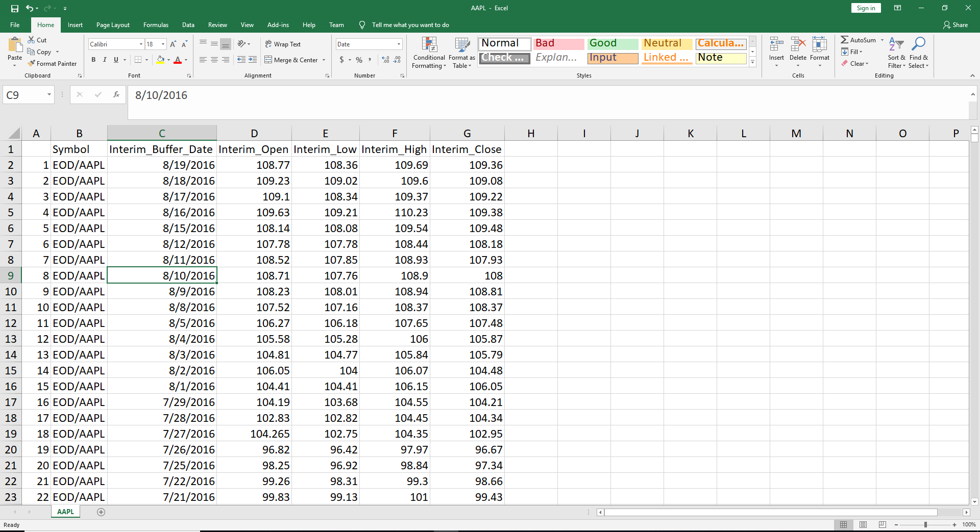Select the column C header
This screenshot has height=532, width=980.
point(162,133)
